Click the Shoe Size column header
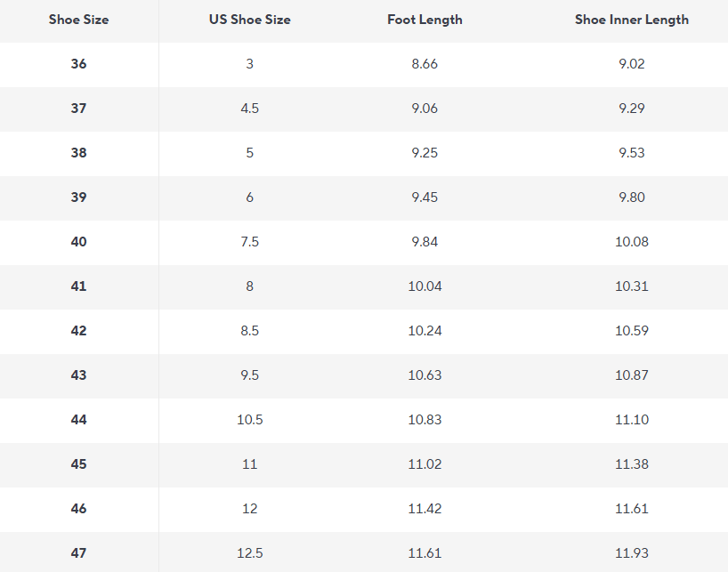Viewport: 728px width, 572px height. [78, 20]
